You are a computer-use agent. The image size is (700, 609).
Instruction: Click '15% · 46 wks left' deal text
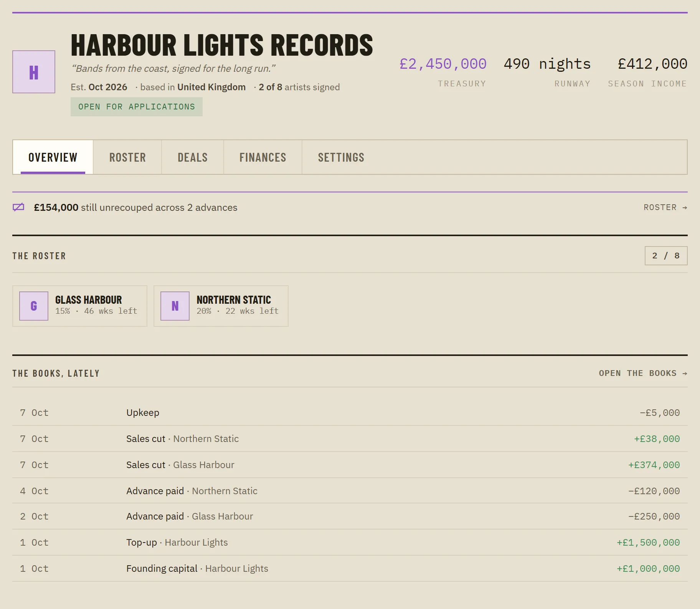[x=96, y=311]
